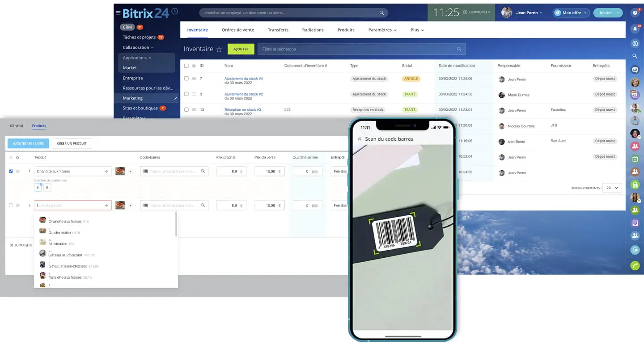Uncheck the Charlotte aux fraises product row

[x=11, y=171]
